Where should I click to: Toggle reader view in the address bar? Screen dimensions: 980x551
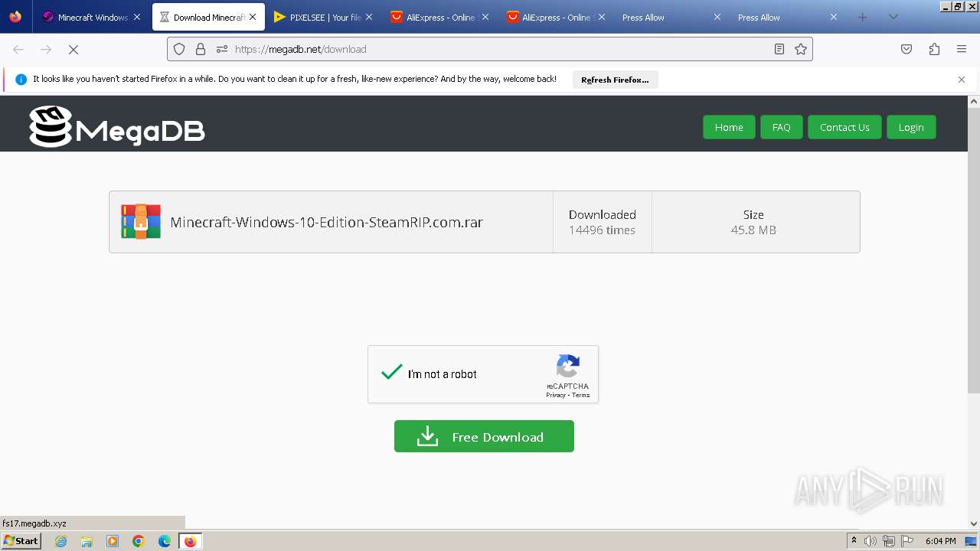pyautogui.click(x=779, y=49)
